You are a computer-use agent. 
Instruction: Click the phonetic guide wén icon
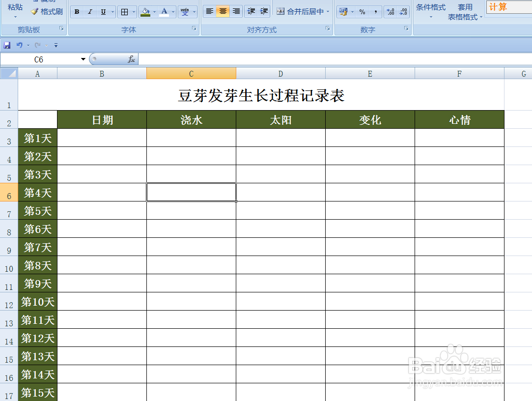[185, 12]
